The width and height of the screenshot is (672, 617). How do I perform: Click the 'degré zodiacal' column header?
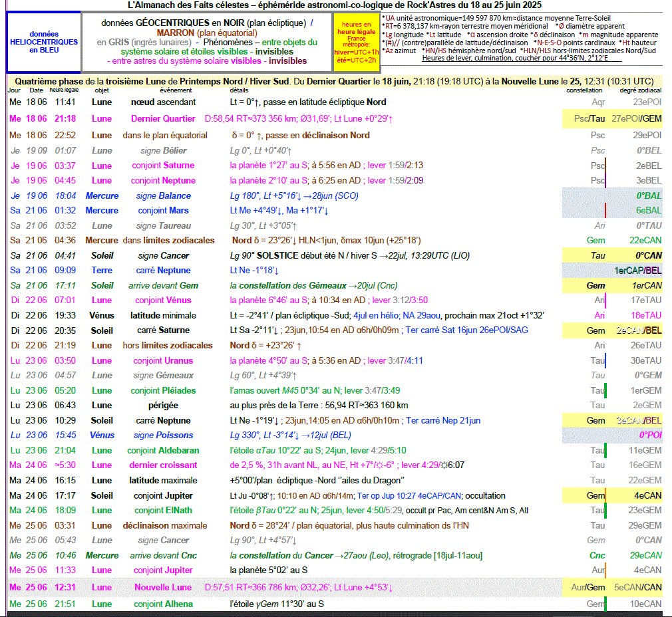(640, 90)
